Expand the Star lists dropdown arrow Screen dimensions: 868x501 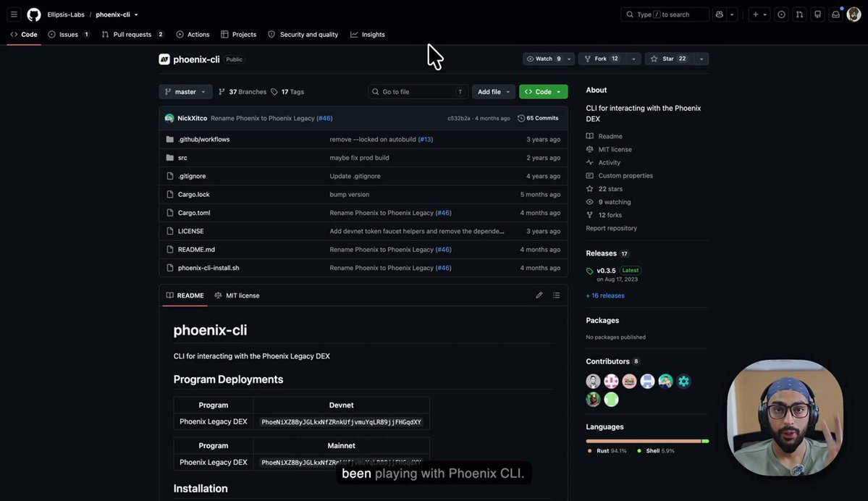tap(701, 59)
